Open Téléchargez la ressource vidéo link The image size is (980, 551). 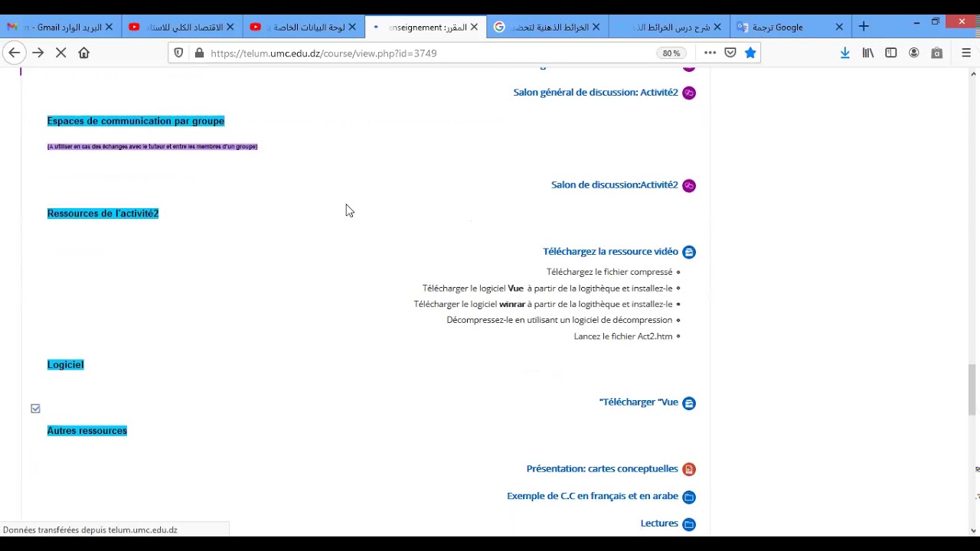[611, 252]
